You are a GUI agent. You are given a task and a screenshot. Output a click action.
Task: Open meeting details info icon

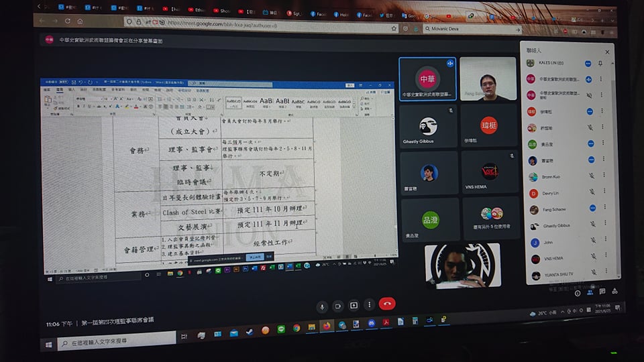[578, 292]
